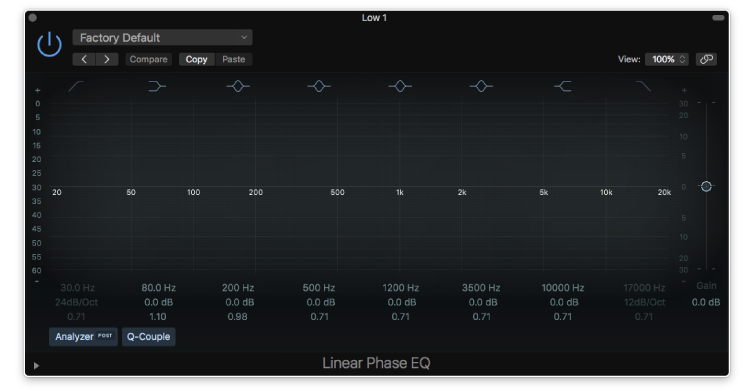The width and height of the screenshot is (754, 391).
Task: Click the 24dB/Oct slope value
Action: pos(76,302)
